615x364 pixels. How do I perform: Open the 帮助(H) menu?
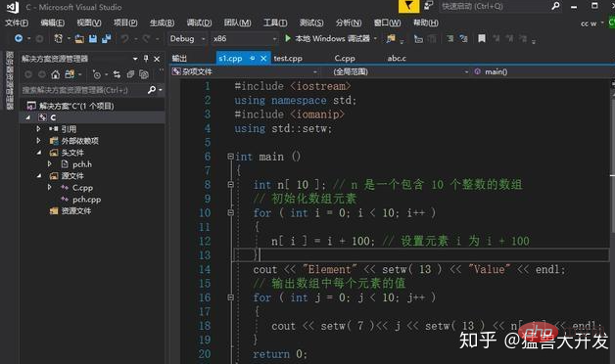click(x=426, y=23)
